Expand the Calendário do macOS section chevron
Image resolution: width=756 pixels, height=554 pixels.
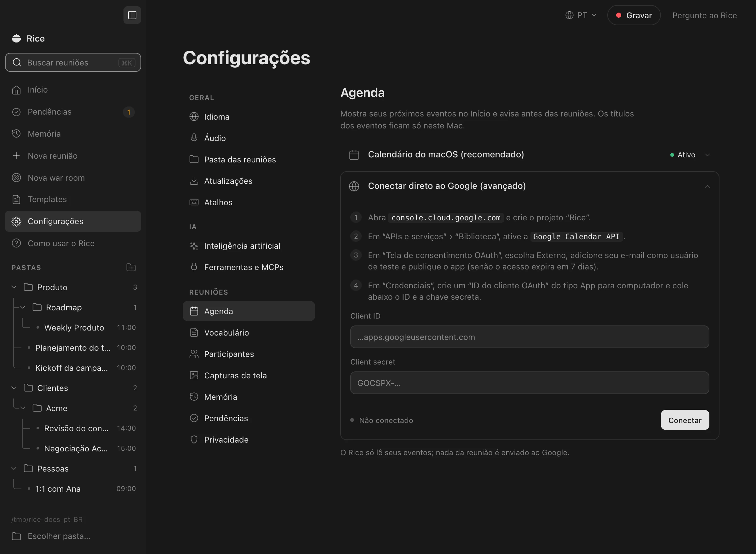coord(707,155)
